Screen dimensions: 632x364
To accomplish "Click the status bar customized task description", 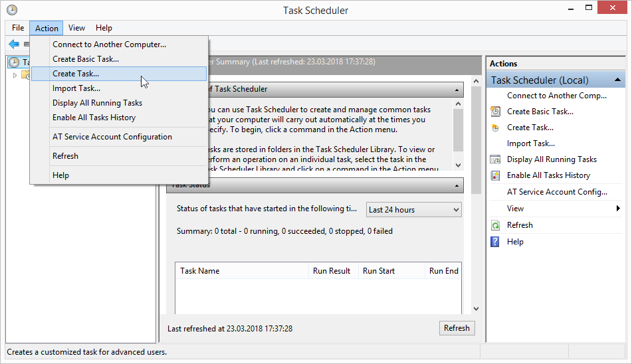I will [86, 352].
